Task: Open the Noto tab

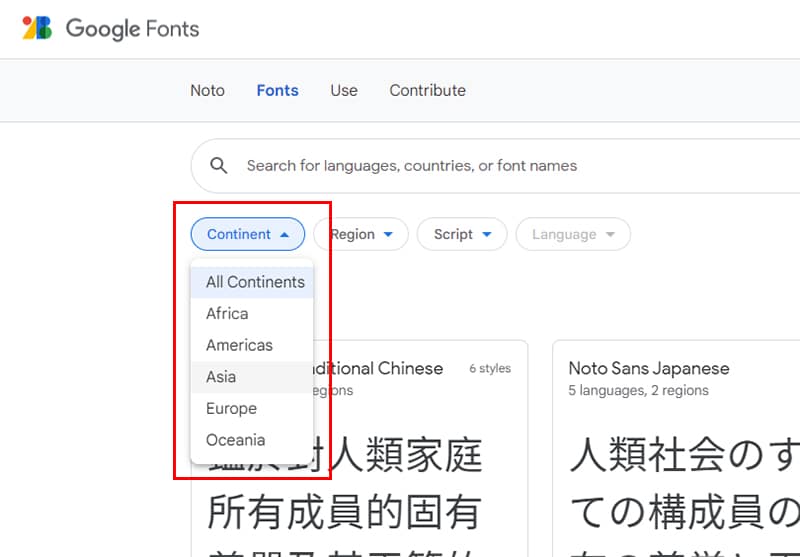Action: coord(207,90)
